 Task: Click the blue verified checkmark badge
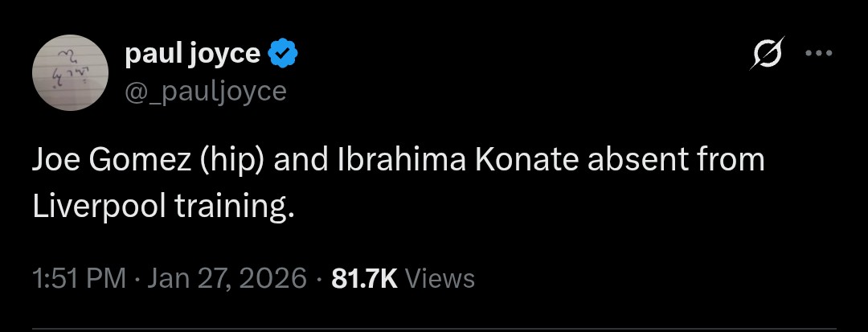pyautogui.click(x=283, y=55)
